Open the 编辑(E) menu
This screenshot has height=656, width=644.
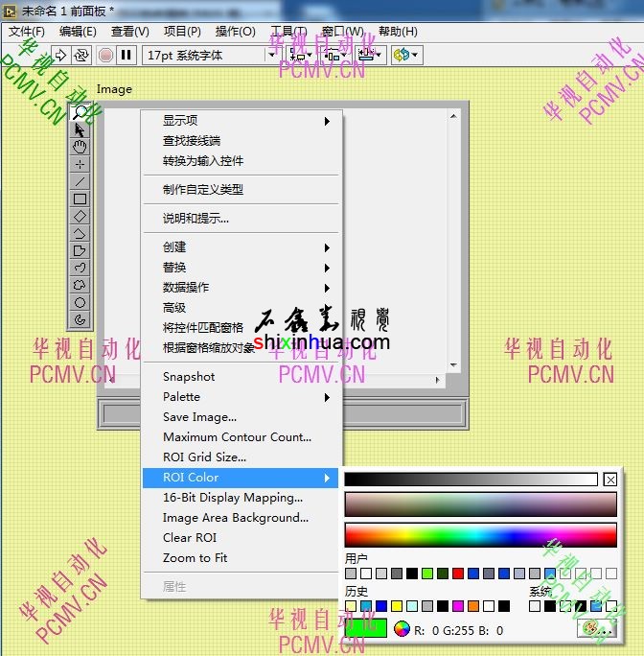click(78, 32)
